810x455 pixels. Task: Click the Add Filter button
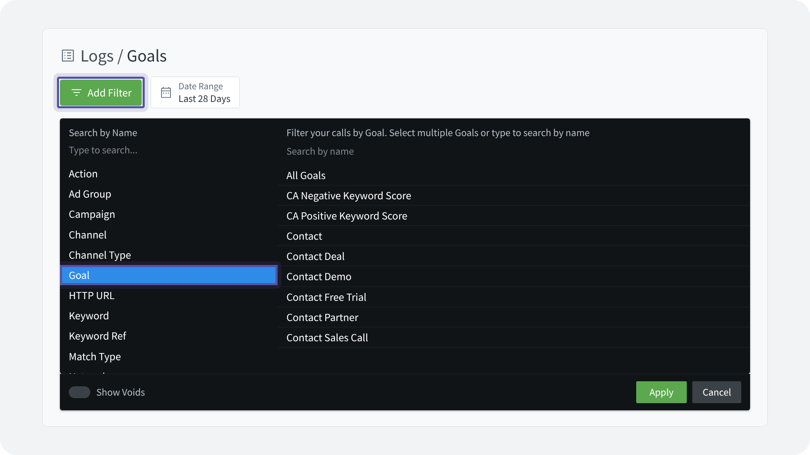click(101, 93)
